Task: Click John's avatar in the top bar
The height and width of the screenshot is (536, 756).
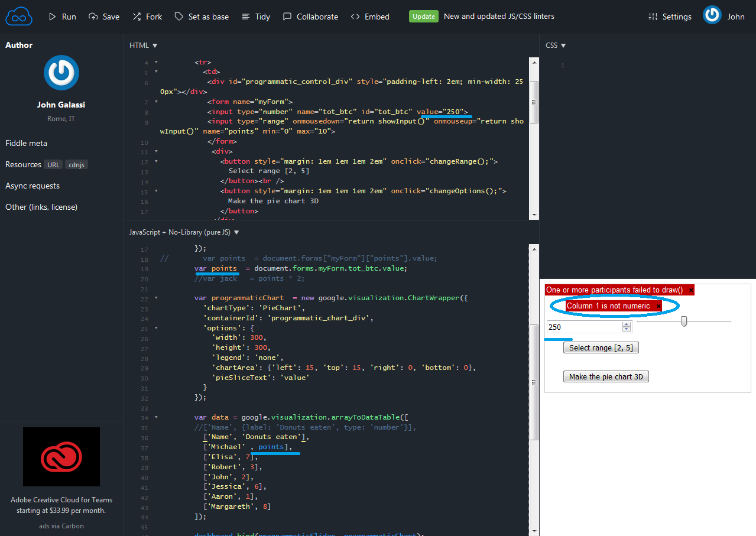Action: pyautogui.click(x=712, y=15)
